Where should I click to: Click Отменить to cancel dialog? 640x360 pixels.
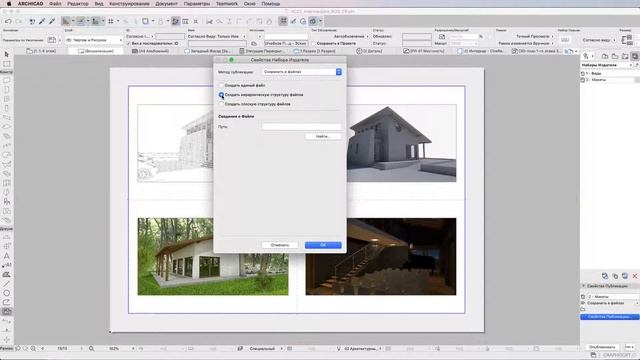point(280,245)
